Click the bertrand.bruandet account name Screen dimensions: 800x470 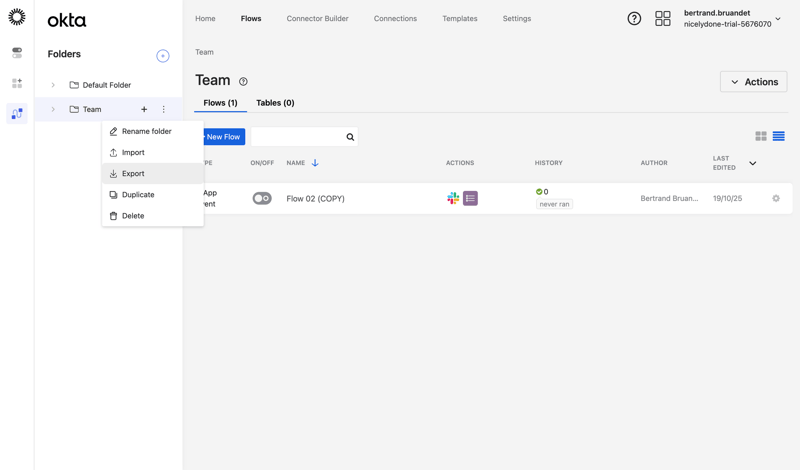click(717, 13)
